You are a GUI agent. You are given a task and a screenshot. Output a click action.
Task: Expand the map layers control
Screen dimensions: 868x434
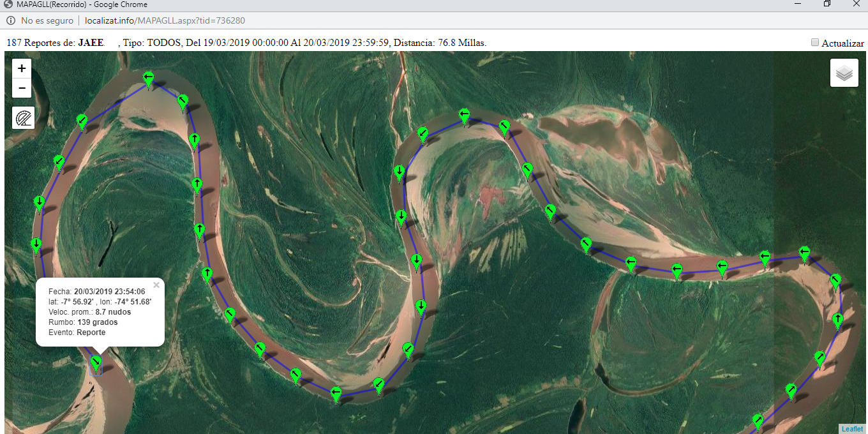click(844, 73)
